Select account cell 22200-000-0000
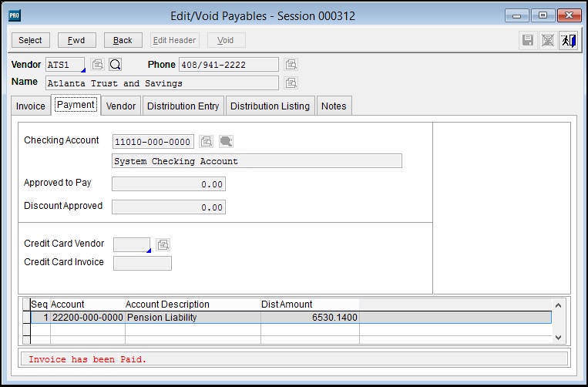The width and height of the screenshot is (588, 387). (x=88, y=318)
